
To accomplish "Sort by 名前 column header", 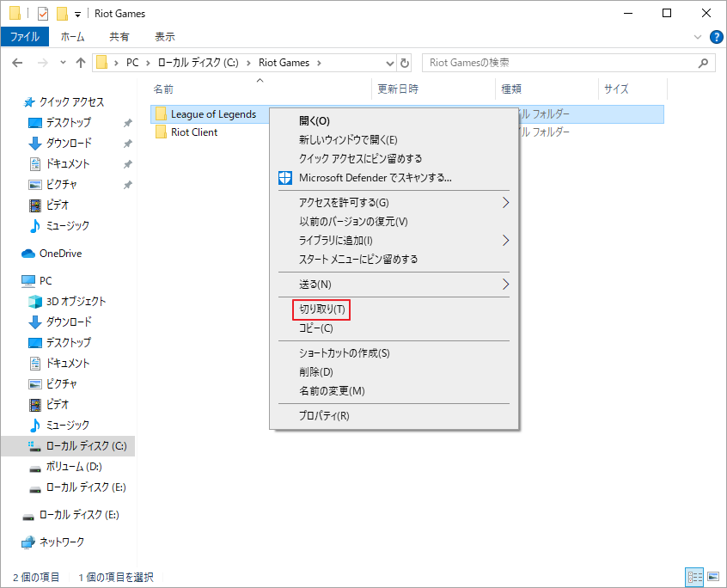I will pyautogui.click(x=163, y=89).
